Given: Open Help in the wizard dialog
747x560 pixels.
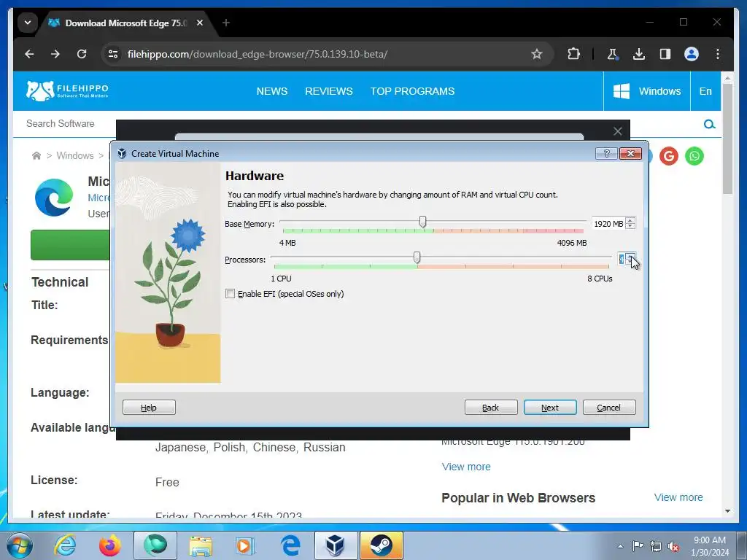Looking at the screenshot, I should pos(149,408).
